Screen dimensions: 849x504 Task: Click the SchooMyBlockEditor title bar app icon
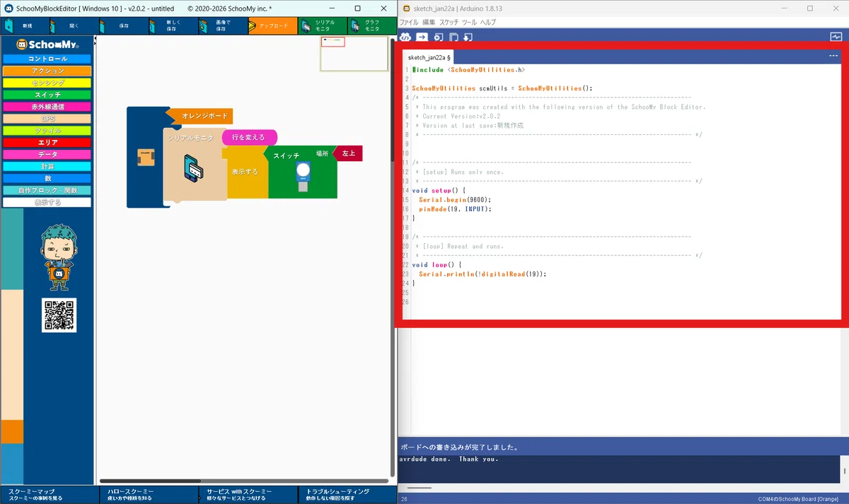tap(9, 8)
